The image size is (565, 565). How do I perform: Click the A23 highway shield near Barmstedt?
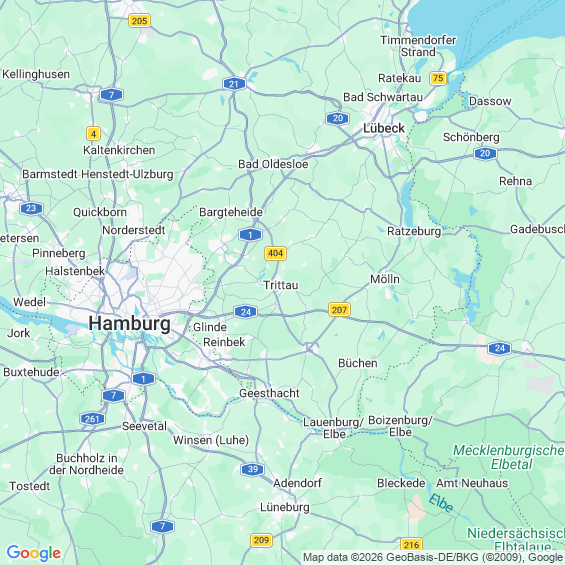(x=31, y=208)
